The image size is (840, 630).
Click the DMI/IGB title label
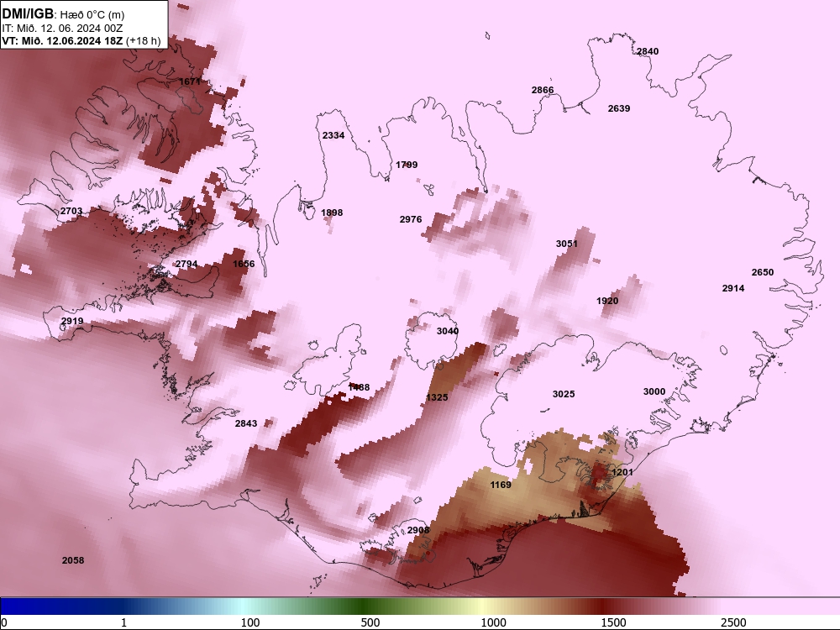pyautogui.click(x=28, y=14)
